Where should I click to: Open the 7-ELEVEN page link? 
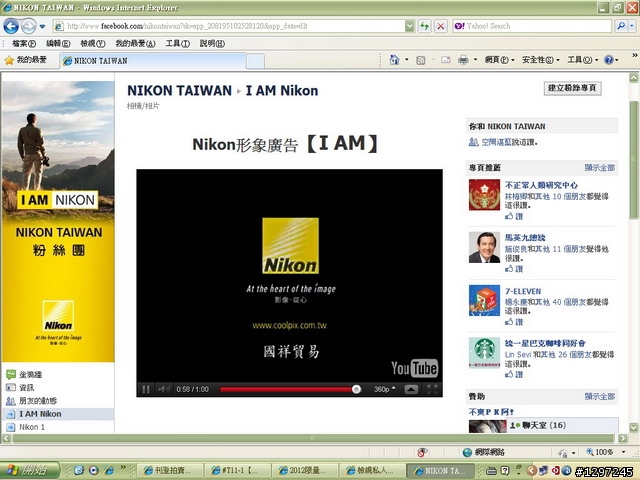[523, 291]
